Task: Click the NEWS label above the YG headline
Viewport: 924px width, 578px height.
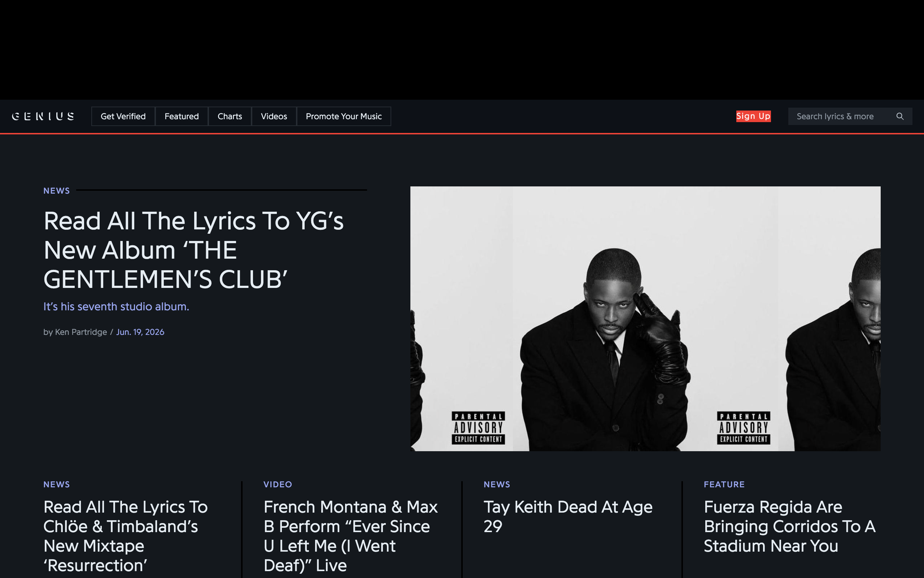Action: coord(57,191)
